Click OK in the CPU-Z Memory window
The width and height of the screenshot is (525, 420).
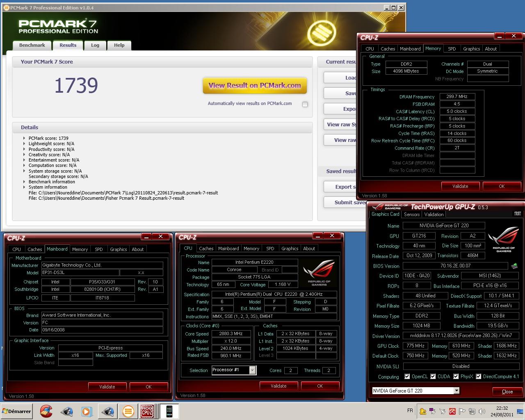(x=502, y=186)
